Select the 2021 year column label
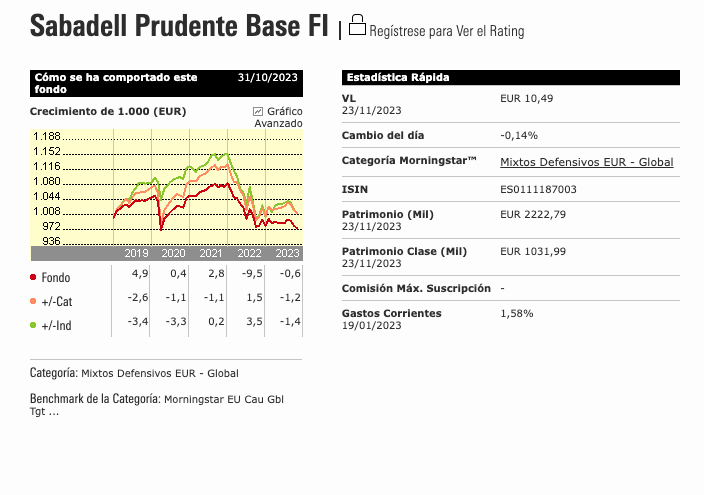Image resolution: width=704 pixels, height=495 pixels. click(211, 253)
